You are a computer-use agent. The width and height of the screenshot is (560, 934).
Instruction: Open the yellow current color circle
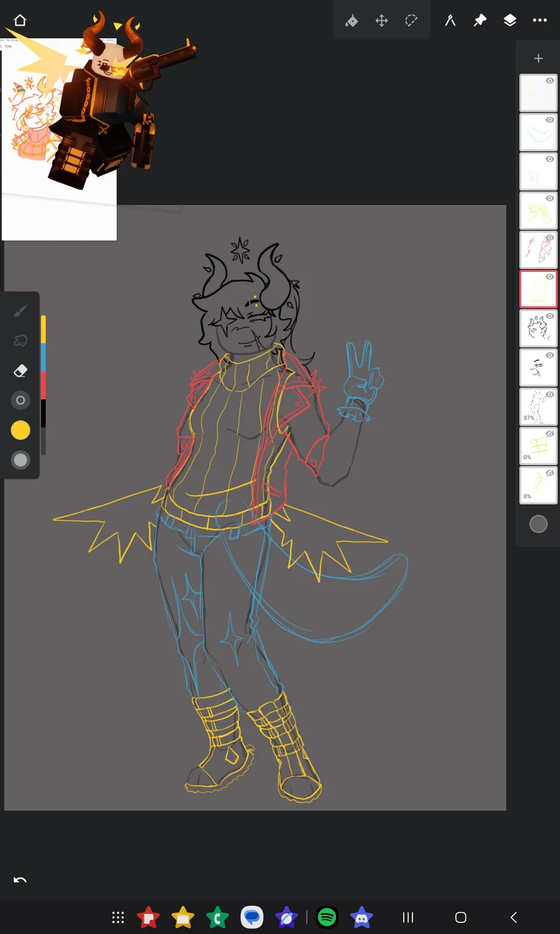(21, 430)
